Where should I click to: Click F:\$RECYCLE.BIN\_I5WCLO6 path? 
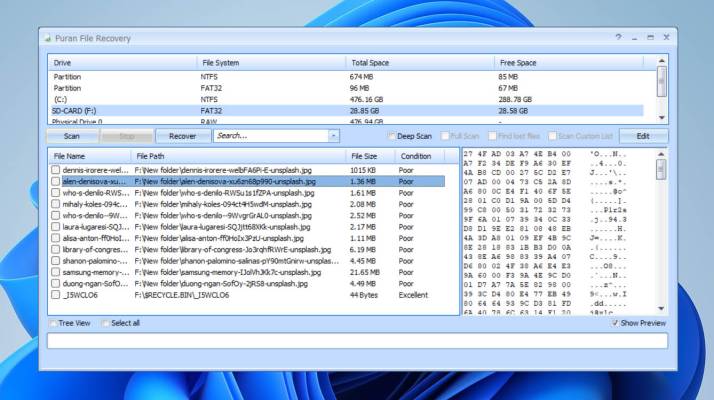point(182,295)
